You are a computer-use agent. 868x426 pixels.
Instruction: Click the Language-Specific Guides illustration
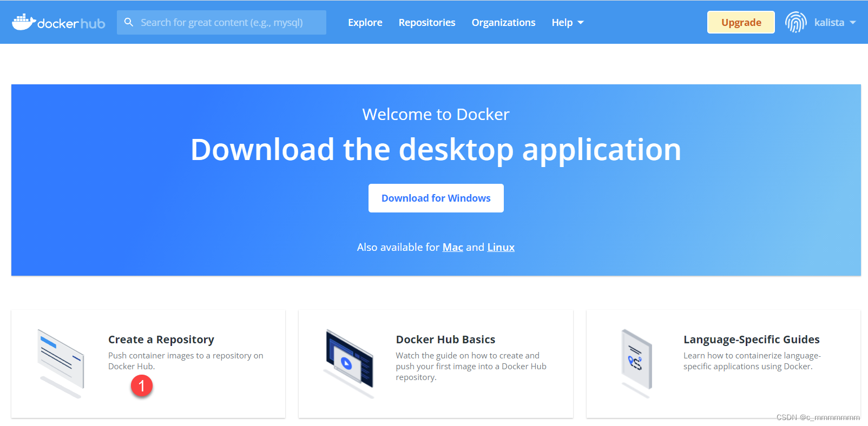(637, 363)
